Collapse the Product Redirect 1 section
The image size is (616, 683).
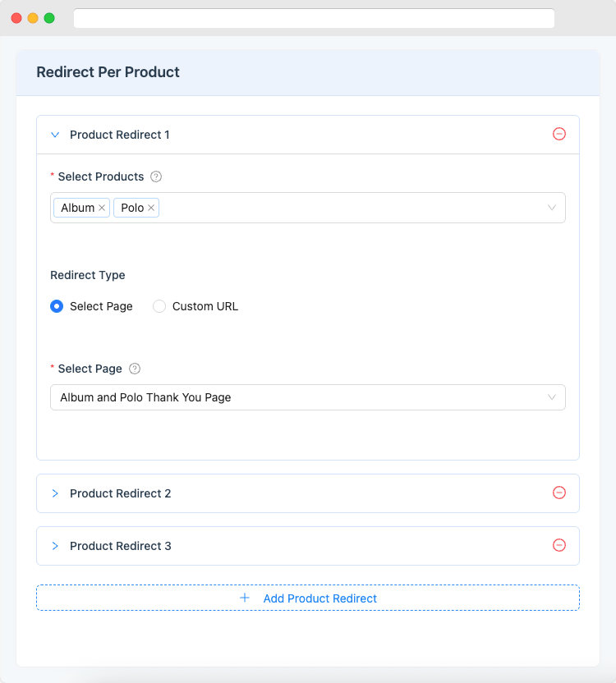(x=54, y=135)
